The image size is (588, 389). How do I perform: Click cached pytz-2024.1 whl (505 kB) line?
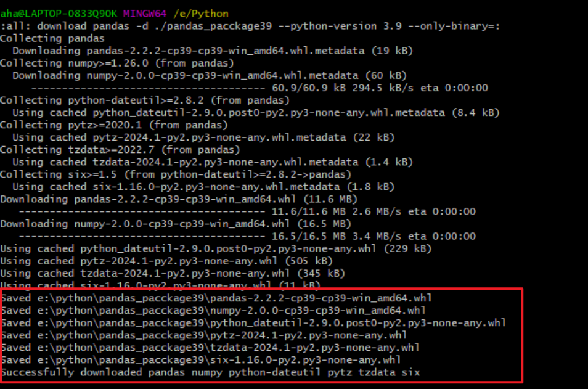(166, 261)
